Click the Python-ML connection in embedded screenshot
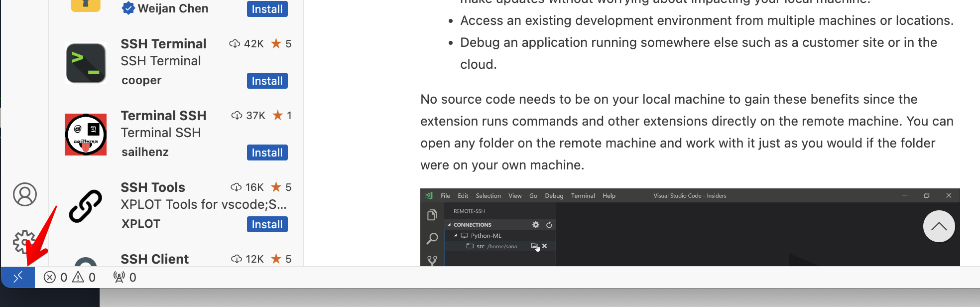This screenshot has width=980, height=307. click(486, 236)
